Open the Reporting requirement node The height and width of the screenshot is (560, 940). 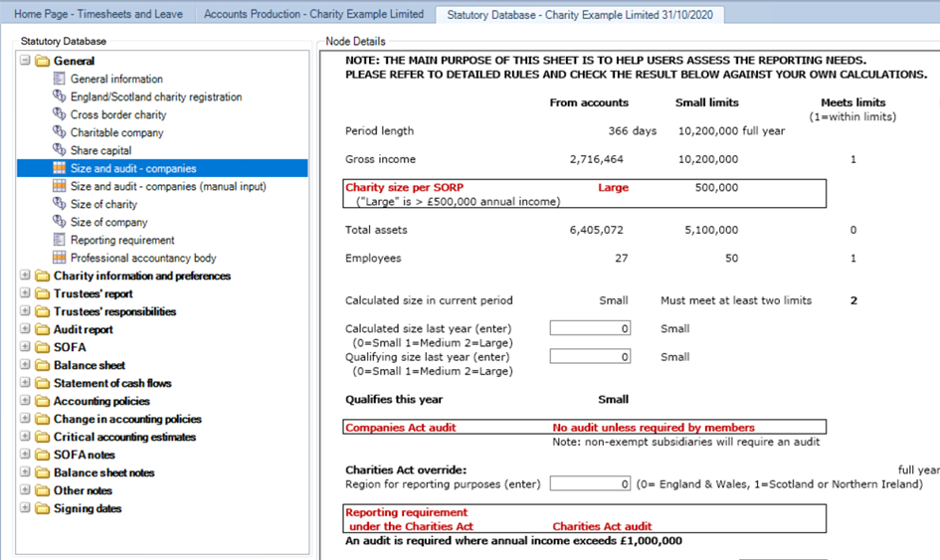point(122,240)
